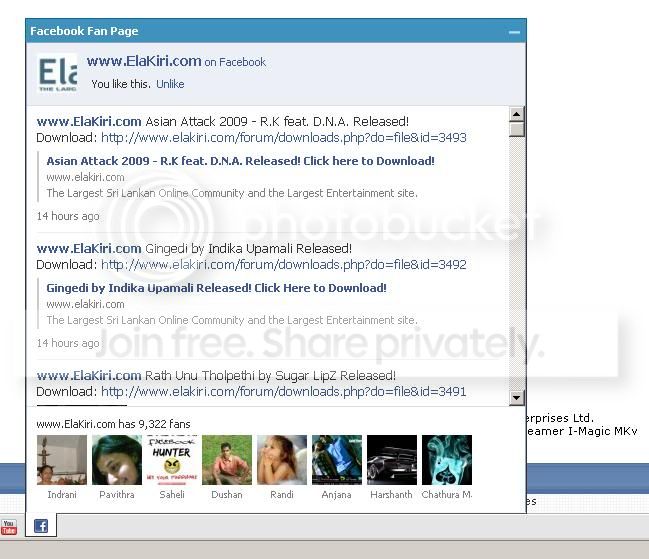649x559 pixels.
Task: Click the name Randi under fan photo
Action: pos(282,494)
